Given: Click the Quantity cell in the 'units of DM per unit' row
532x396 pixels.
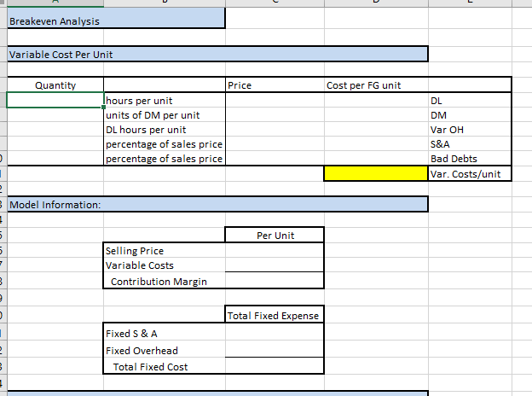Looking at the screenshot, I should pyautogui.click(x=55, y=115).
